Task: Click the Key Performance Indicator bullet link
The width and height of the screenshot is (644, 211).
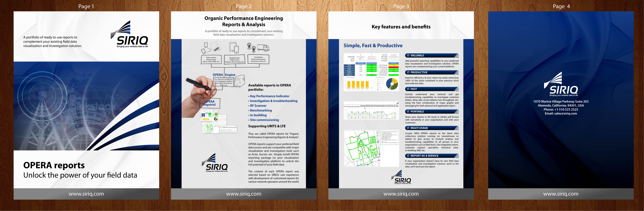Action: pos(269,96)
